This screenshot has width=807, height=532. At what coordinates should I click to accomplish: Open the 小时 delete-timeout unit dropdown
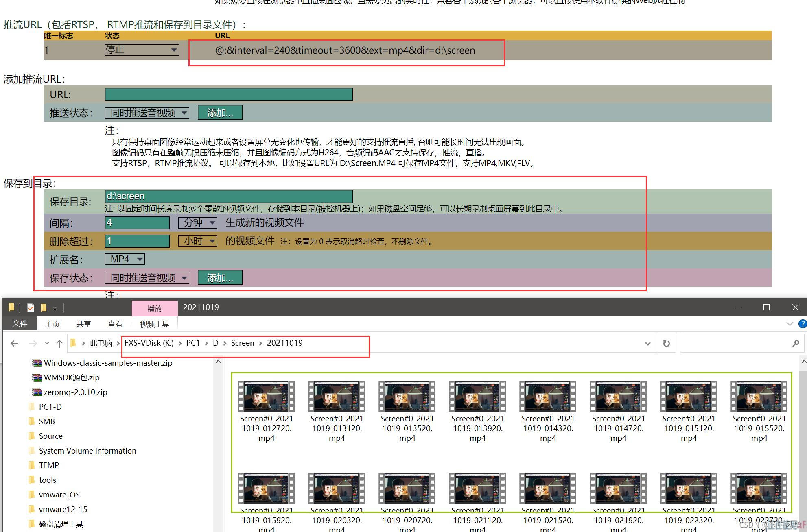[x=197, y=241]
